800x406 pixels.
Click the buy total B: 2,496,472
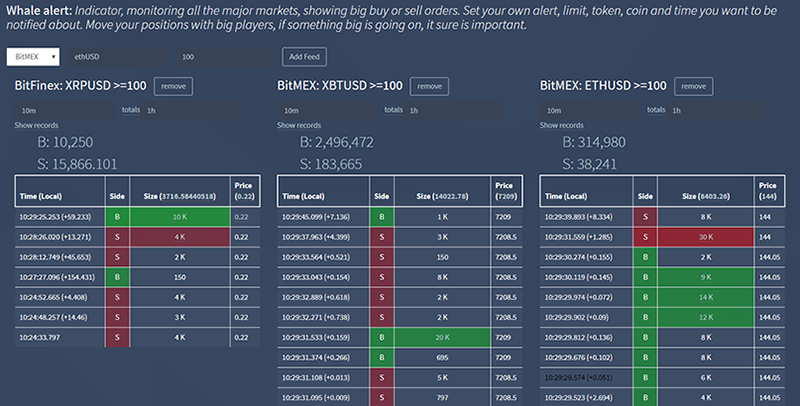click(x=336, y=142)
